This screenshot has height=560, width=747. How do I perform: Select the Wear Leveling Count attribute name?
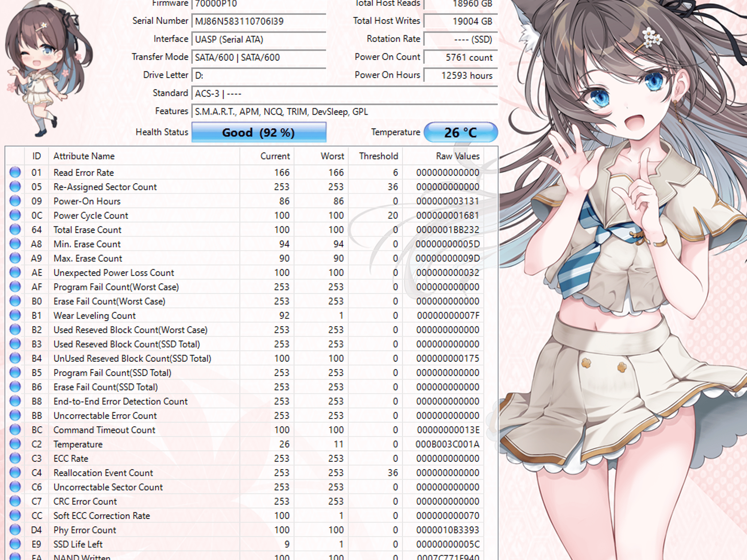[94, 315]
